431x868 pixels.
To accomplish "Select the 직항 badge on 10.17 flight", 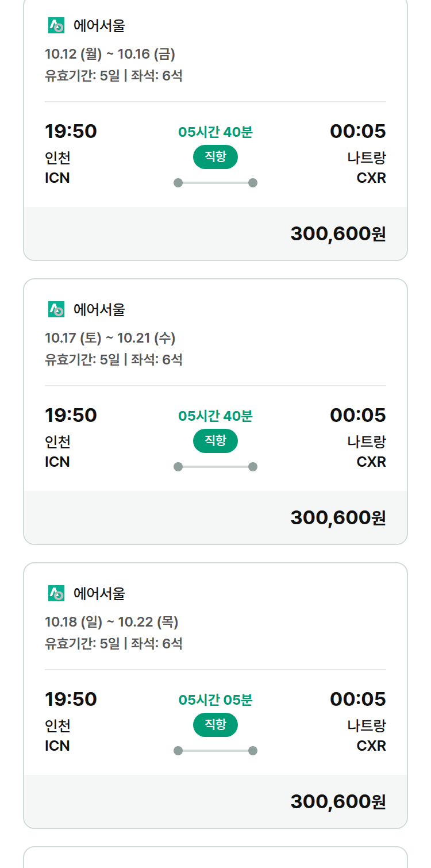I will coord(215,441).
